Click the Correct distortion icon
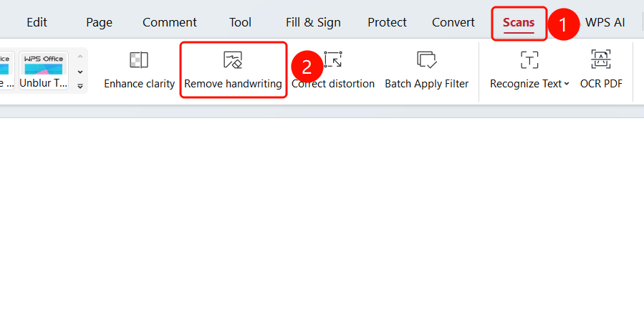This screenshot has width=644, height=323. pos(333,60)
